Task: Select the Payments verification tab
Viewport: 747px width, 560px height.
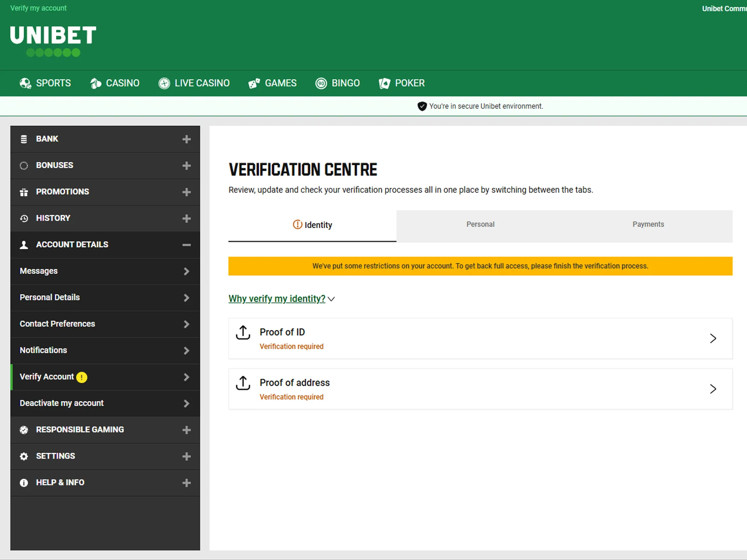Action: 648,224
